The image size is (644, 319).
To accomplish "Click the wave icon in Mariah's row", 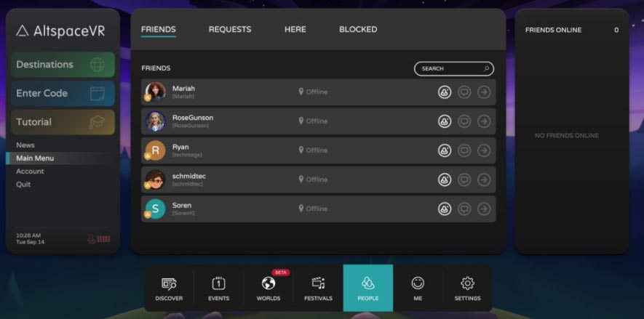I will 444,92.
